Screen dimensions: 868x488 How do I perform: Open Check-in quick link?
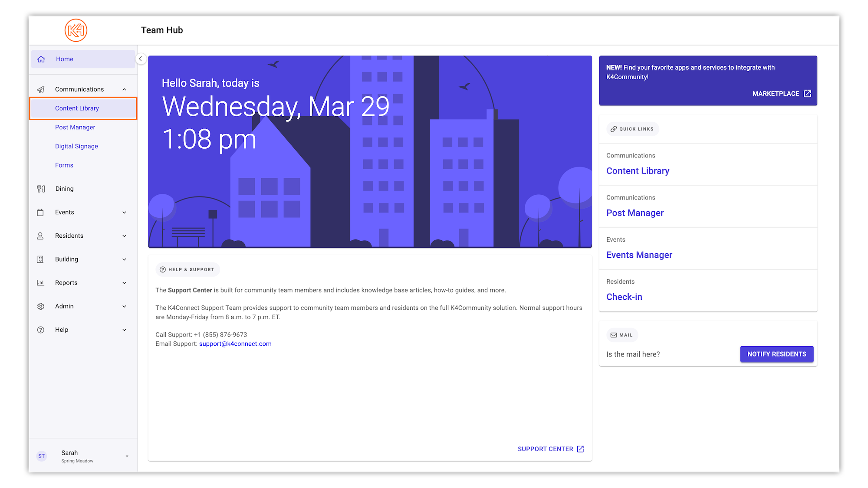coord(624,297)
